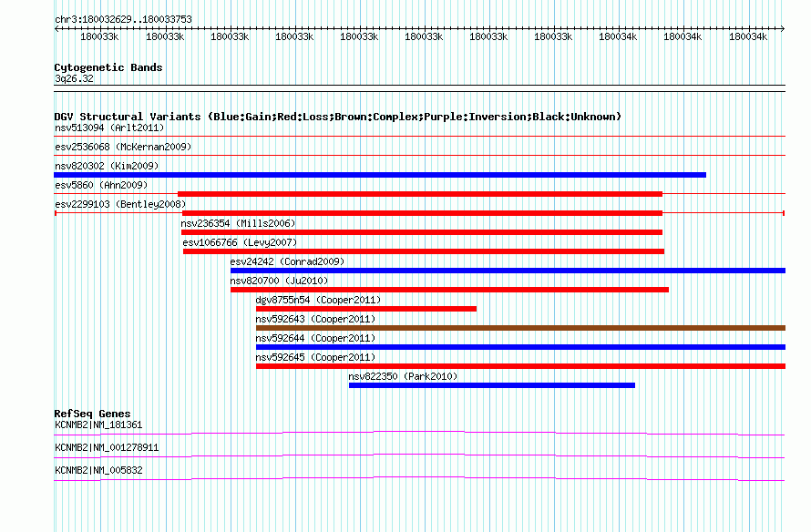Open the DGV Structural Variants track title

pos(337,117)
